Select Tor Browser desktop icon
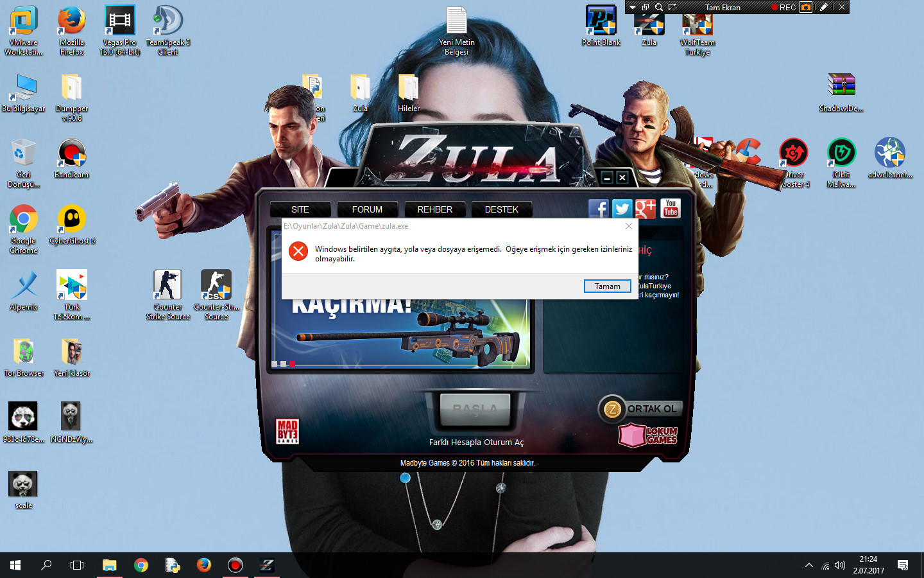 click(x=24, y=357)
